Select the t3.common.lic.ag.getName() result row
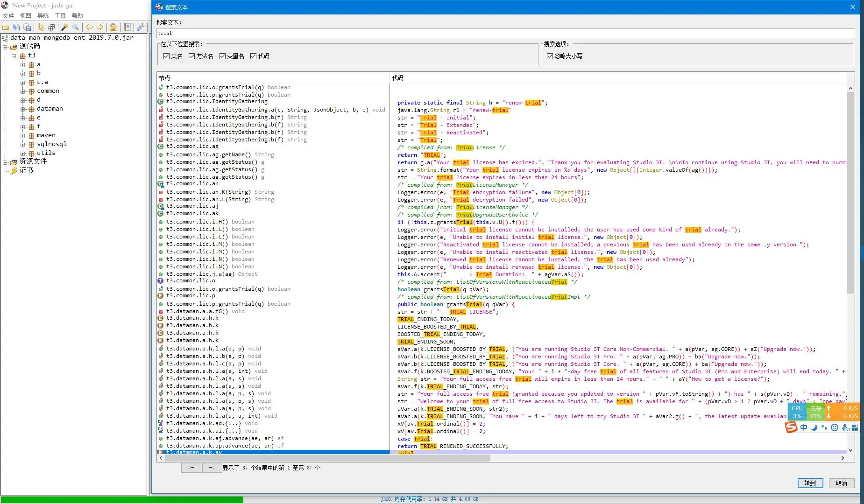Image resolution: width=864 pixels, height=504 pixels. coord(273,154)
